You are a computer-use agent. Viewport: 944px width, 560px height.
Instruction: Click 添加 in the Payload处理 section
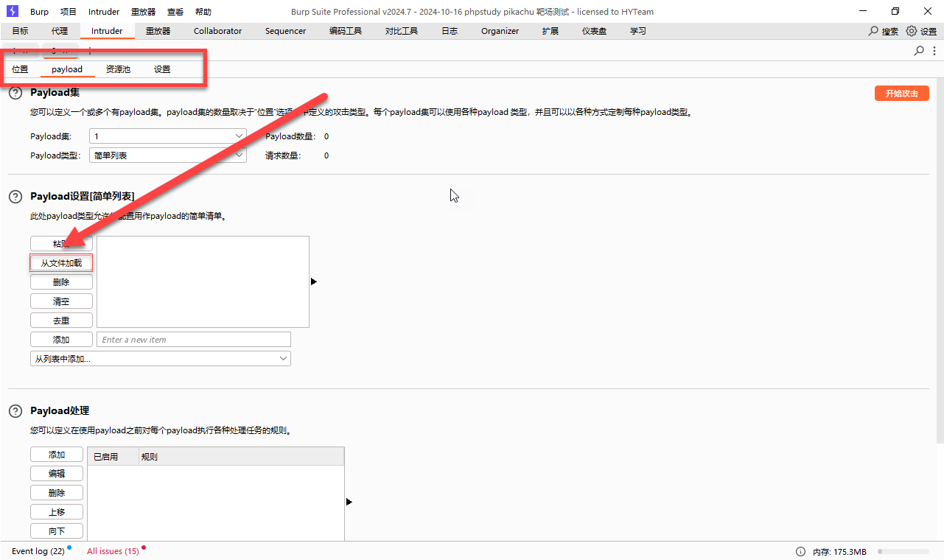(x=57, y=455)
